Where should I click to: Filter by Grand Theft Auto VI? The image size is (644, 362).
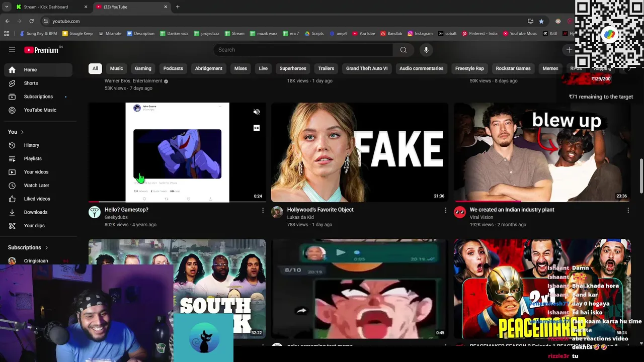367,68
